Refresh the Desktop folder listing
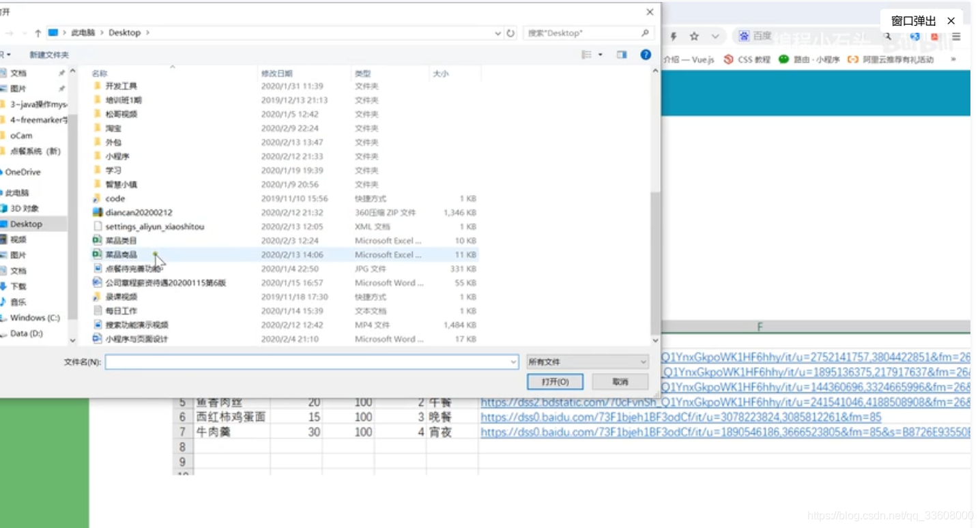Screen dimensions: 980x528 [x=510, y=33]
